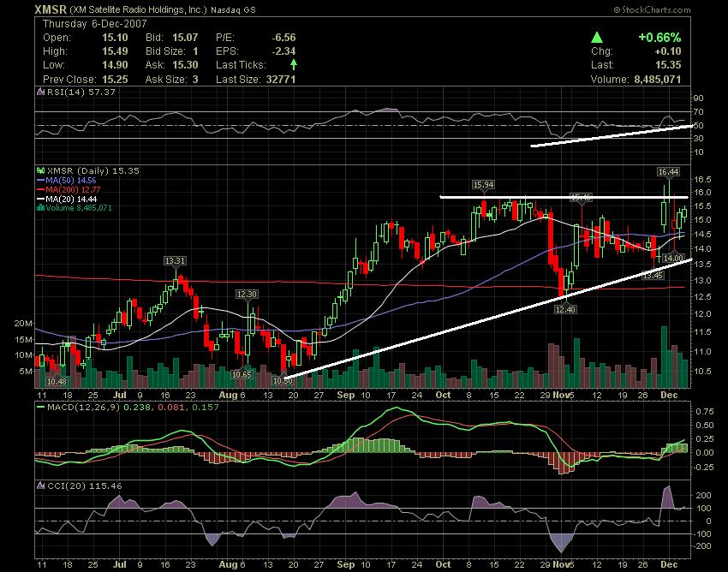Select the Low value 14.90
The height and width of the screenshot is (572, 728).
pos(115,65)
